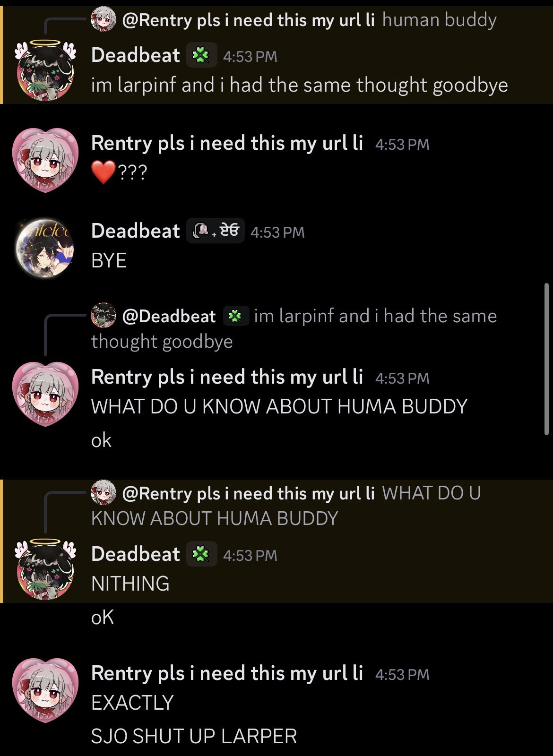Open Rentry's avatar beside EXACTLY message

pos(45,690)
